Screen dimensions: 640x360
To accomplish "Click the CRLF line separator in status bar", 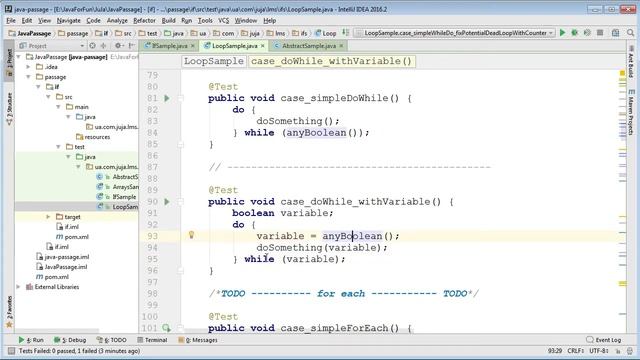I will point(576,351).
